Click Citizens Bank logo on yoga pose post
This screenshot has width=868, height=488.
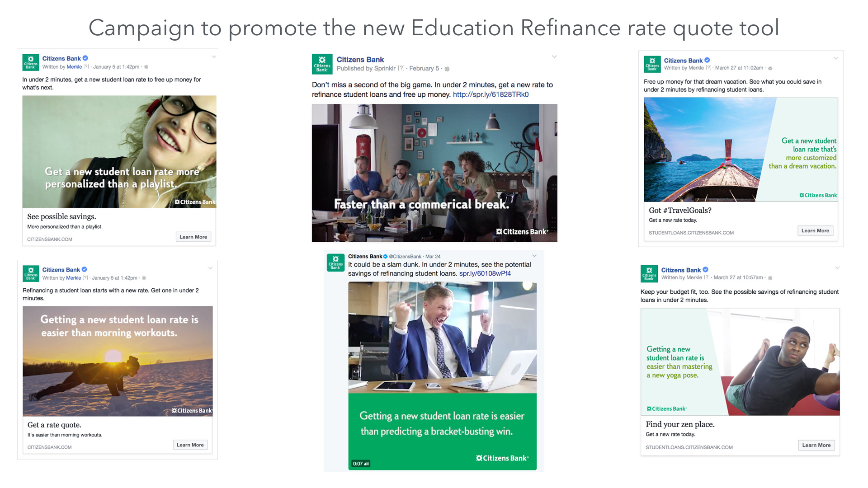coord(649,274)
